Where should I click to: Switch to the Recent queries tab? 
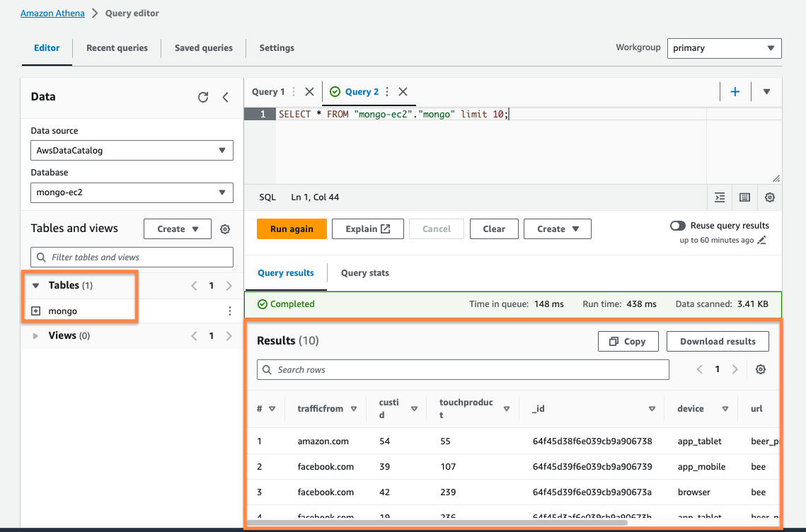[117, 48]
